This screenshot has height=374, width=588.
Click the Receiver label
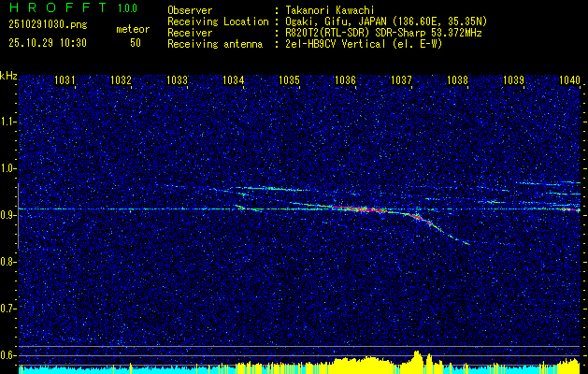(x=190, y=33)
